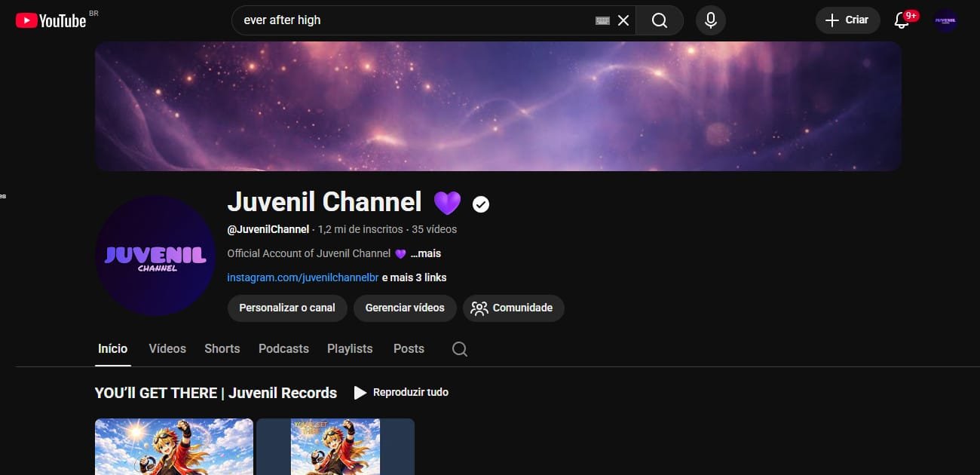
Task: Open the Instagram channel link
Action: [x=303, y=277]
